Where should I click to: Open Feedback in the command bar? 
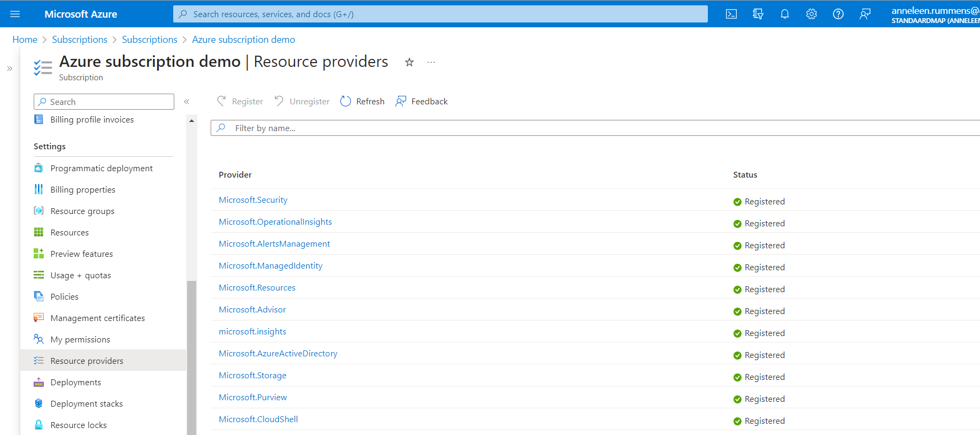(422, 101)
